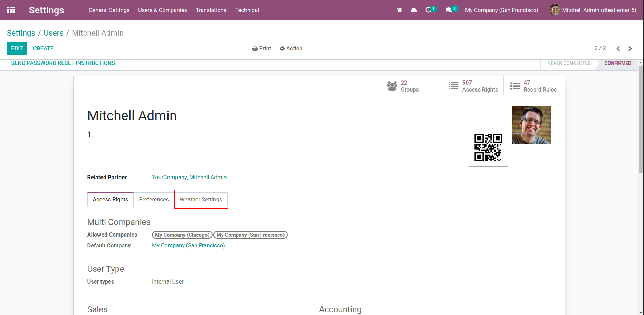
Task: Open conversations chat icon with badge 5
Action: coord(451,10)
